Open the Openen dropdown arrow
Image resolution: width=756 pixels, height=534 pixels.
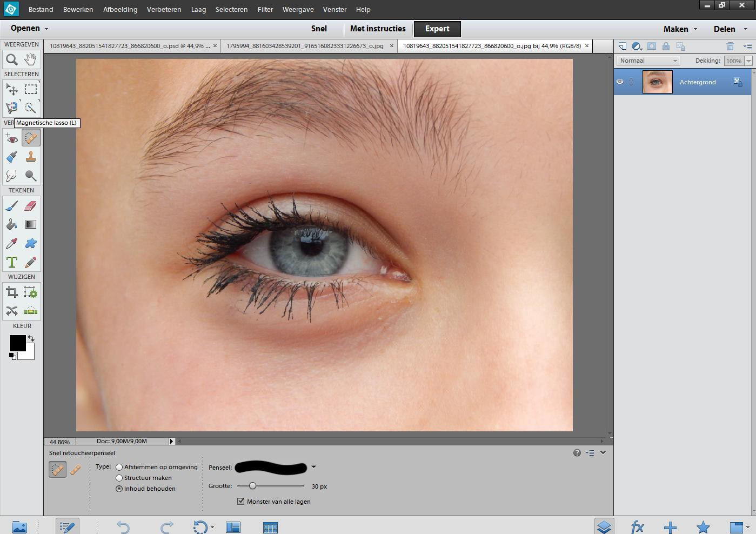click(x=46, y=29)
